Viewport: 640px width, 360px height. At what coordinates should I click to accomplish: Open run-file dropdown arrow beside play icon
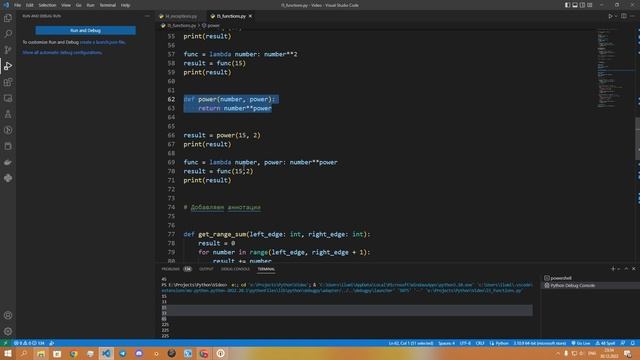pyautogui.click(x=616, y=16)
